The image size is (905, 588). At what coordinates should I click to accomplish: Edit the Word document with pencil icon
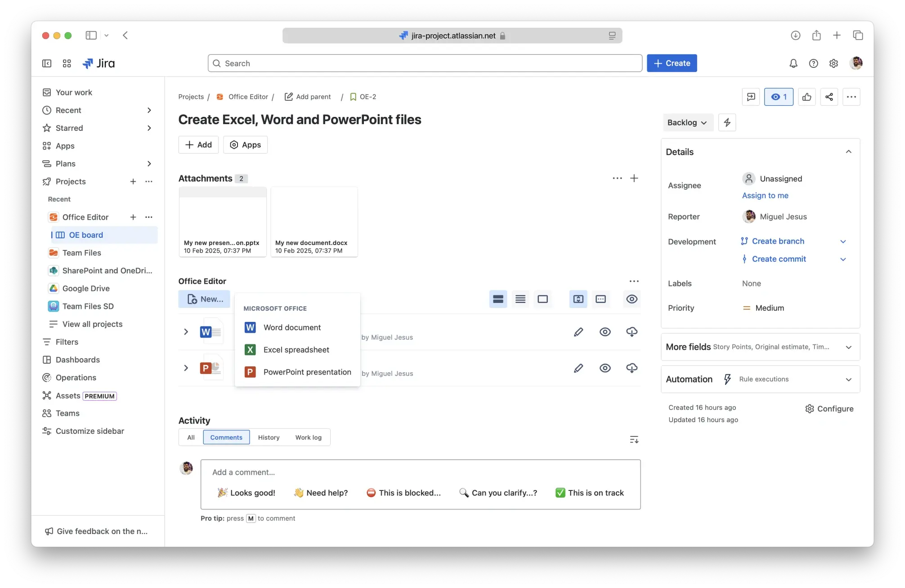click(x=578, y=332)
